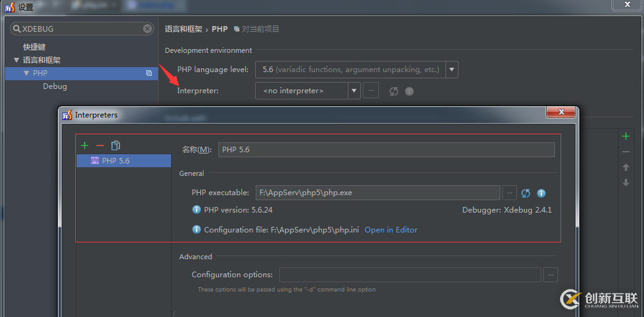Move include path up

[x=625, y=167]
